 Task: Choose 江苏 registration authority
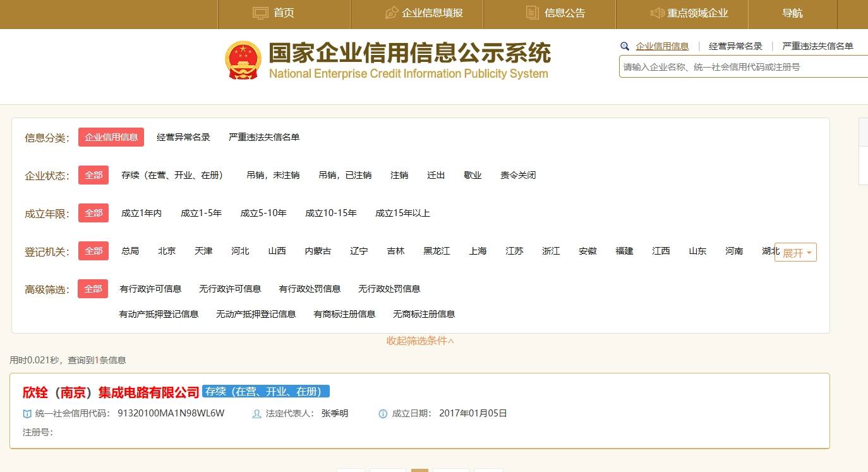click(x=514, y=251)
